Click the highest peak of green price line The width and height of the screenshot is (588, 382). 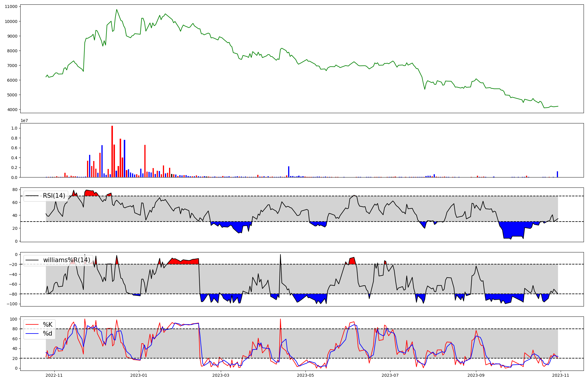(117, 10)
